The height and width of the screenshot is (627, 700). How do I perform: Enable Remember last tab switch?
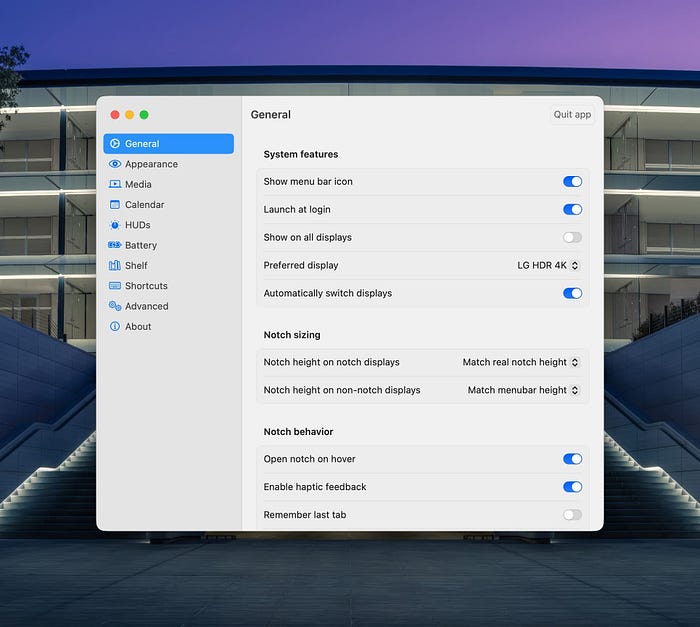tap(572, 514)
